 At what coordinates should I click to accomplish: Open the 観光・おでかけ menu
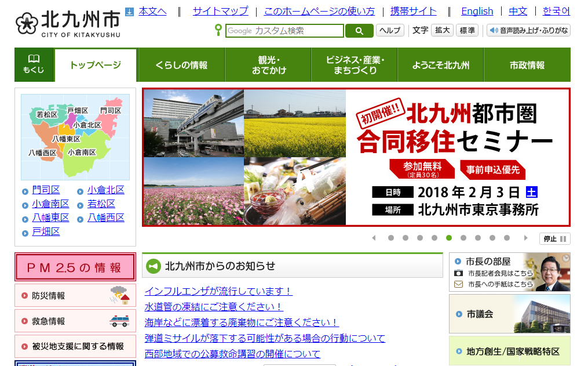point(268,65)
